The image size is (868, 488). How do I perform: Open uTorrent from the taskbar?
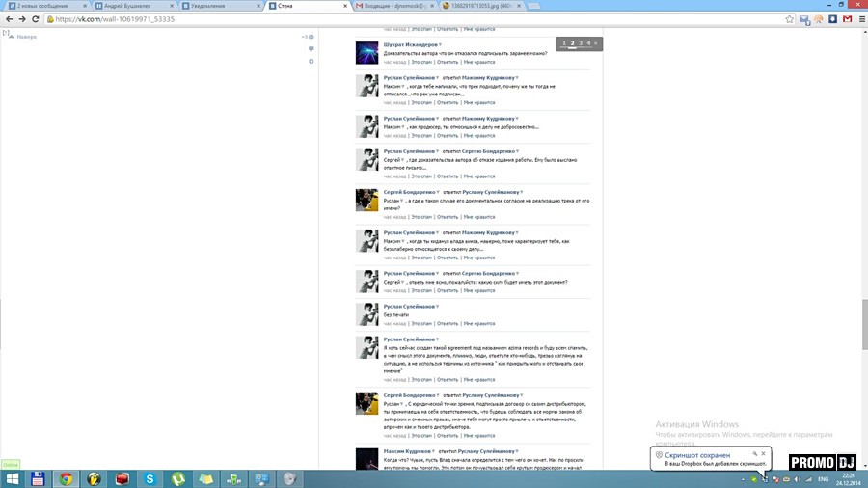pos(177,477)
